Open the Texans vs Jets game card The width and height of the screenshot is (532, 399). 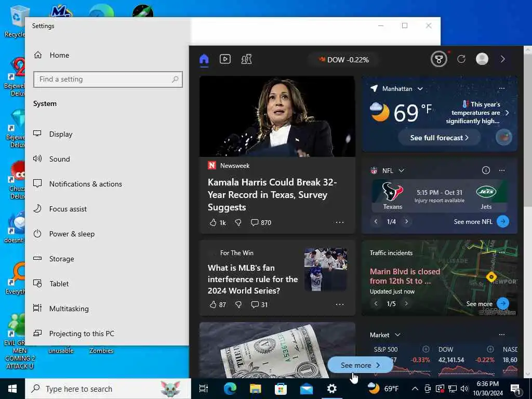tap(440, 196)
